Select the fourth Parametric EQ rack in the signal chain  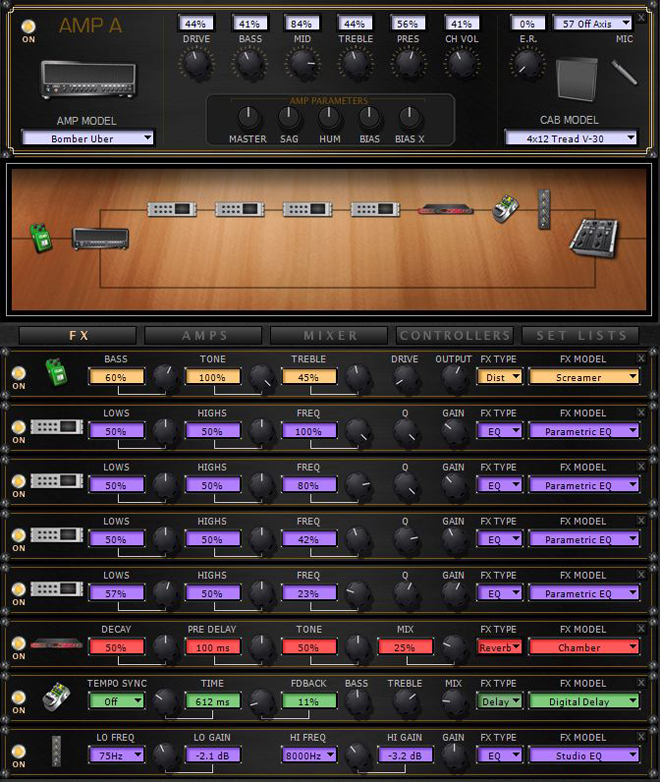coord(375,209)
